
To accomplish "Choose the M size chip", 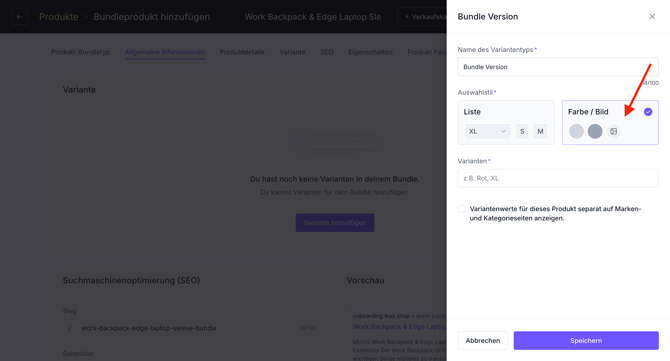I will tap(540, 131).
